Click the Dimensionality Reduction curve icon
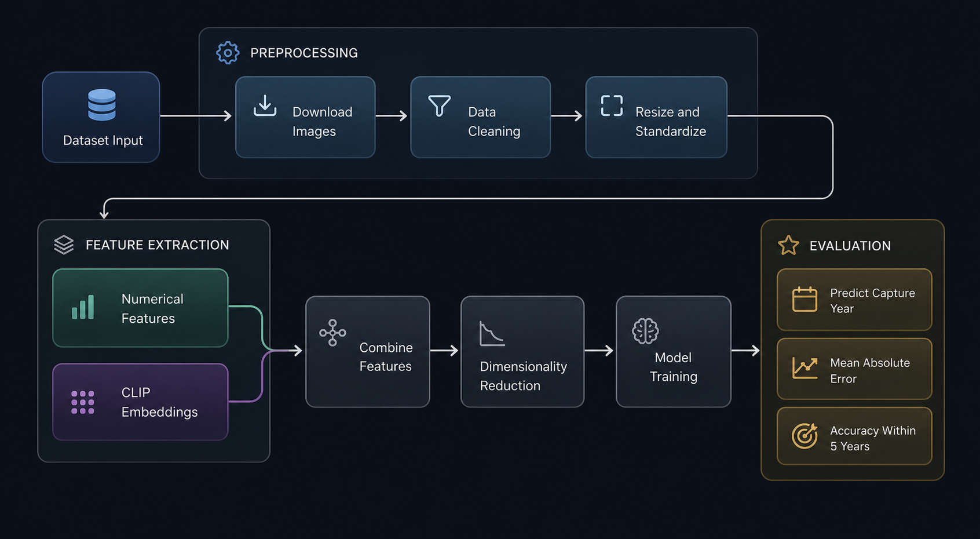980x539 pixels. click(x=492, y=333)
